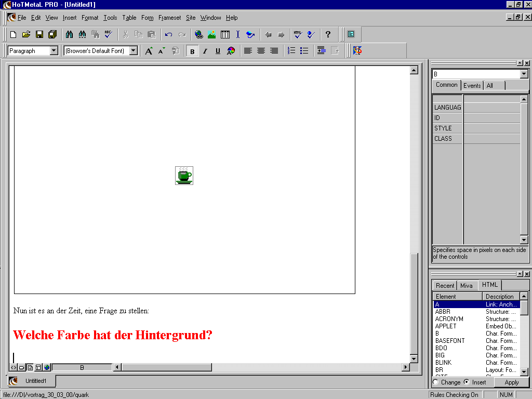Click the numbered list icon

coord(291,51)
